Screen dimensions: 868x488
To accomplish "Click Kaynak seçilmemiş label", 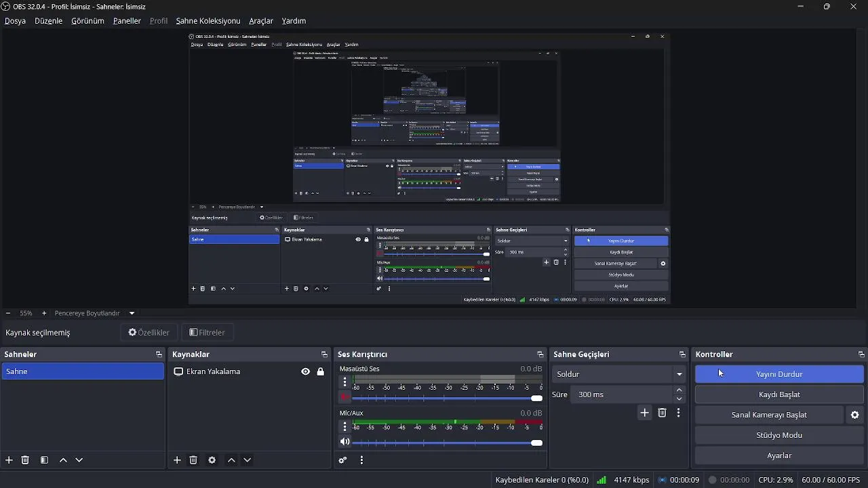I will click(x=38, y=333).
